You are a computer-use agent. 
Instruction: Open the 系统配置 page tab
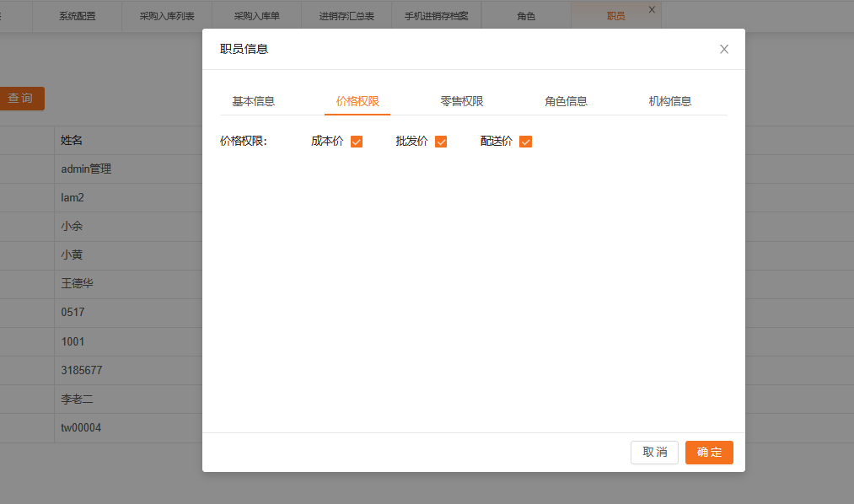tap(77, 16)
